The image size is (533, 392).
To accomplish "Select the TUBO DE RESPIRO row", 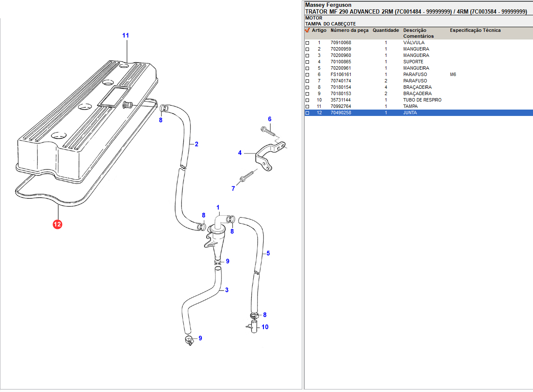I will [422, 100].
